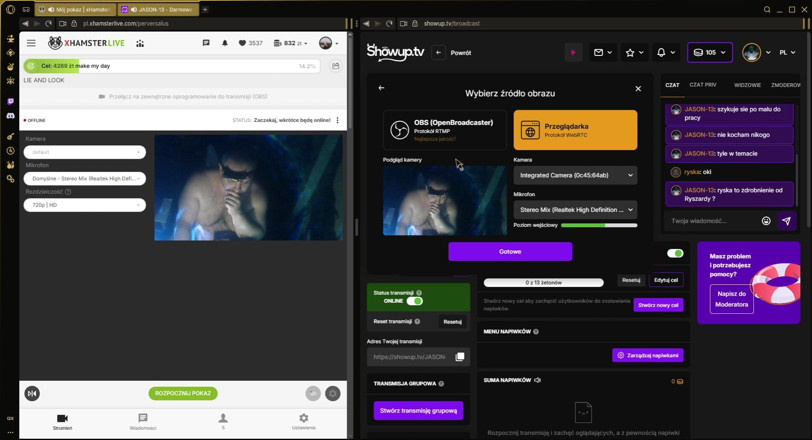812x440 pixels.
Task: Toggle the green switch above Edytuj cel
Action: [x=675, y=253]
